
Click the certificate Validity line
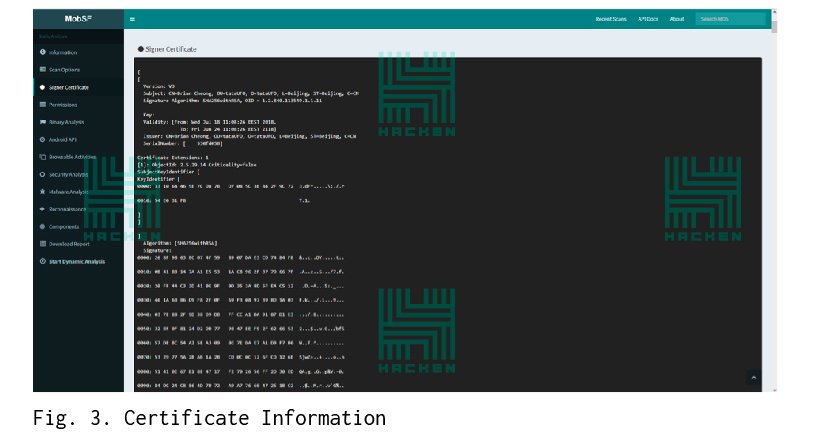(x=209, y=122)
